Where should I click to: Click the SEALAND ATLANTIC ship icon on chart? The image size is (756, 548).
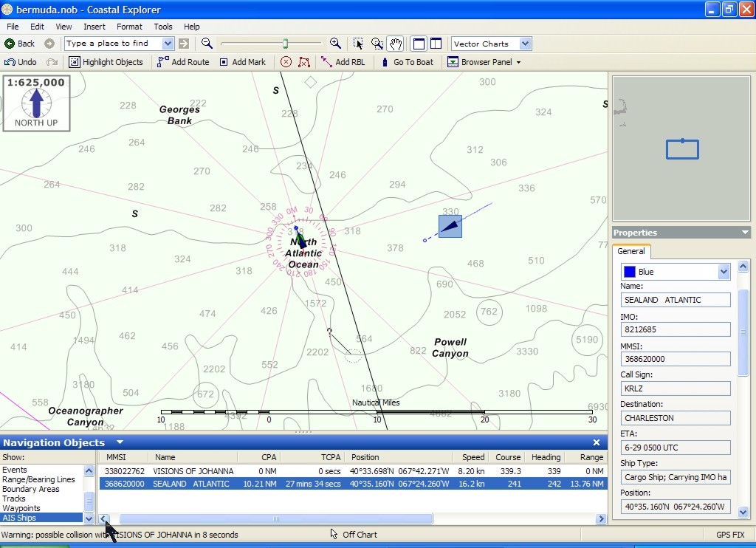pos(450,226)
